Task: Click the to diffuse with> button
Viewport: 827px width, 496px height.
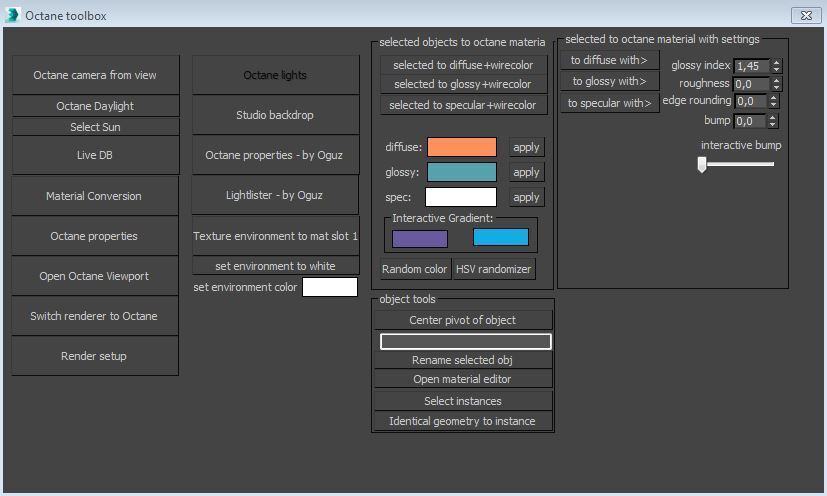Action: 610,60
